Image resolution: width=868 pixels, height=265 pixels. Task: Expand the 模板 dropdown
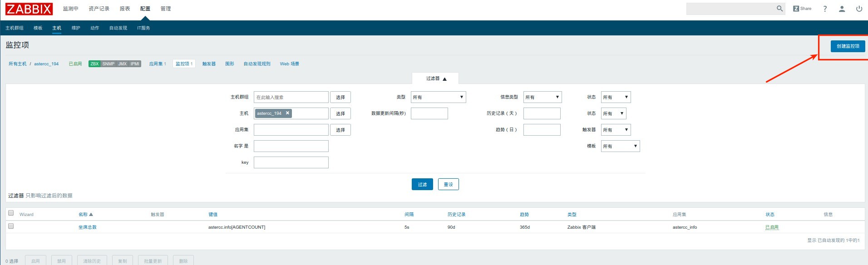[620, 146]
